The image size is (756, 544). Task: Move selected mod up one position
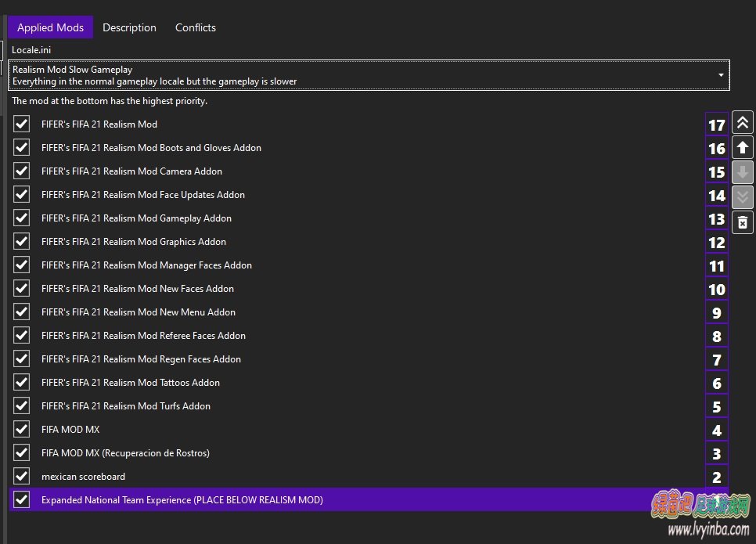click(743, 147)
